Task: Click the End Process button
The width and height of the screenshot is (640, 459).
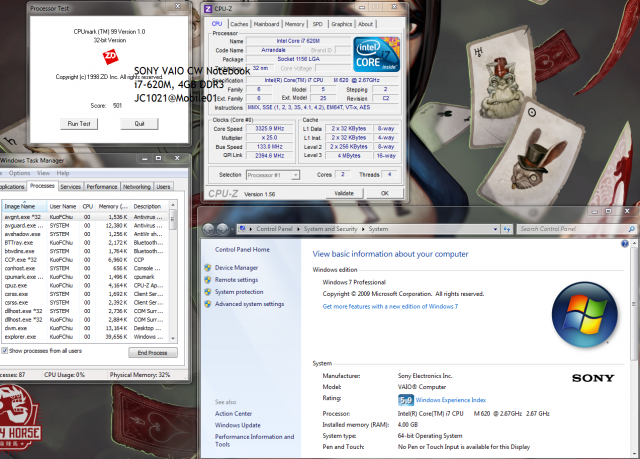Action: [x=153, y=353]
